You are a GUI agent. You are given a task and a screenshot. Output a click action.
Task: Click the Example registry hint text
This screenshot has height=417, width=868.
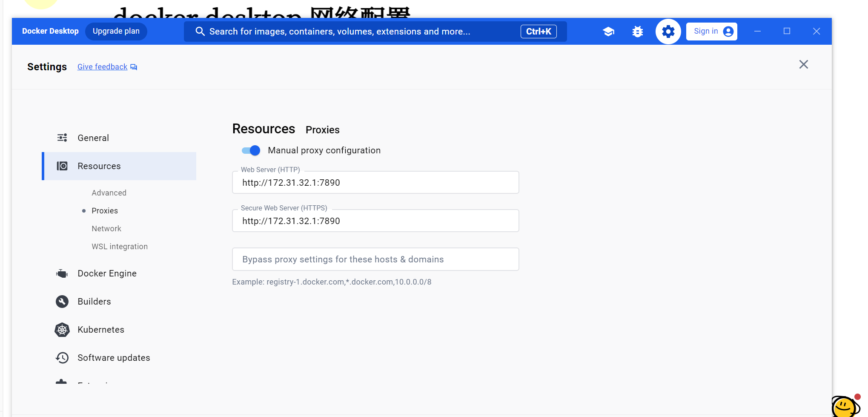pos(332,282)
